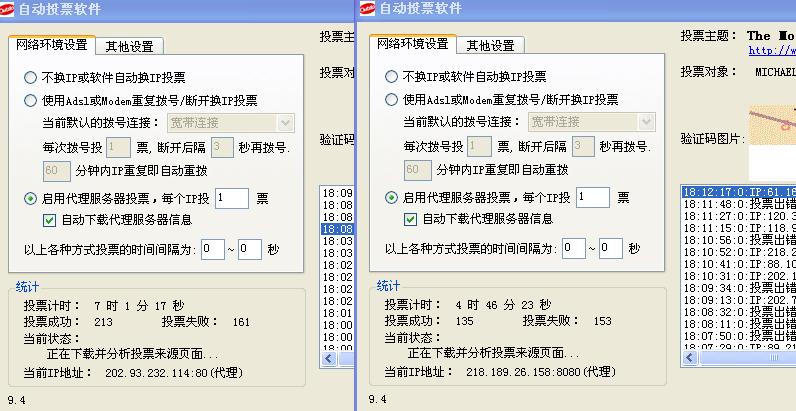The width and height of the screenshot is (796, 411).
Task: Select '网络环境设置' tab in right window
Action: (x=413, y=45)
